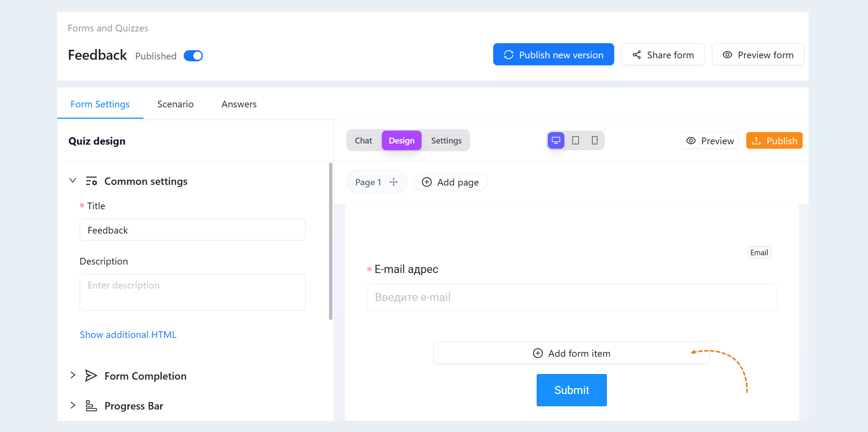The image size is (868, 432).
Task: Collapse the Common settings section
Action: tap(73, 181)
